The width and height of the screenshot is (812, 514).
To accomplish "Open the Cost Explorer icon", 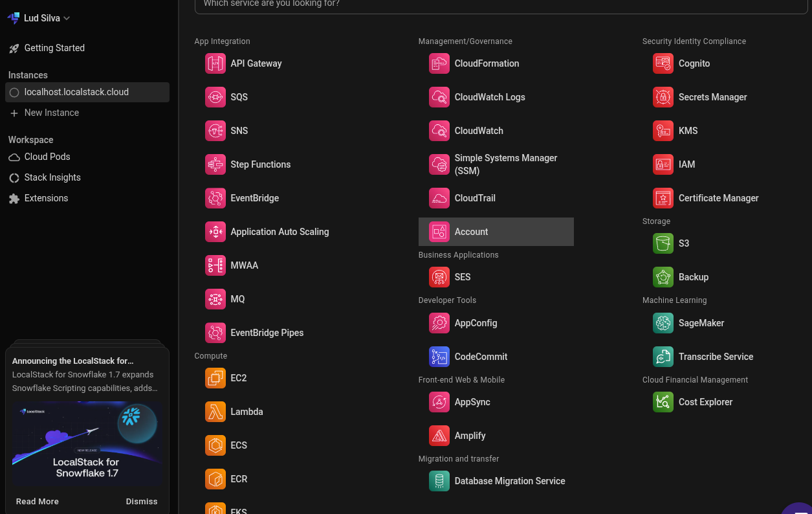I will coord(663,402).
